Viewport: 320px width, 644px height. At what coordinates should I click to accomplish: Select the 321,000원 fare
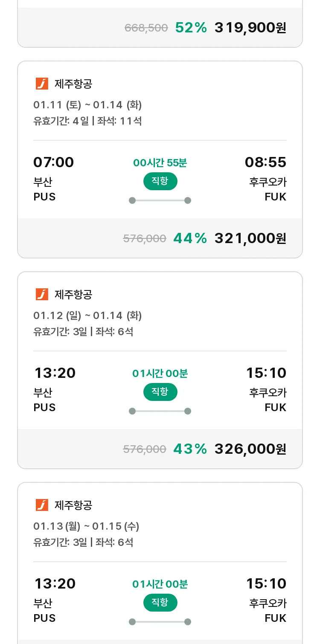250,238
